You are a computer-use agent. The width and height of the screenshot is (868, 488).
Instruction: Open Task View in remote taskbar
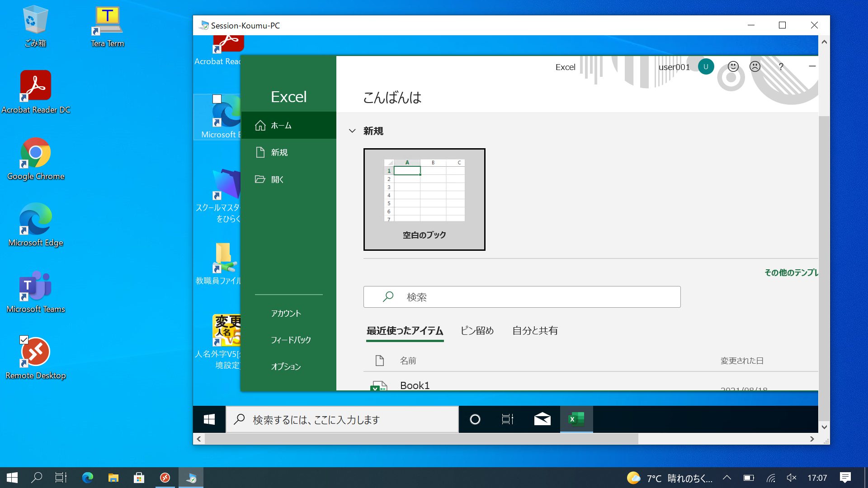(508, 419)
